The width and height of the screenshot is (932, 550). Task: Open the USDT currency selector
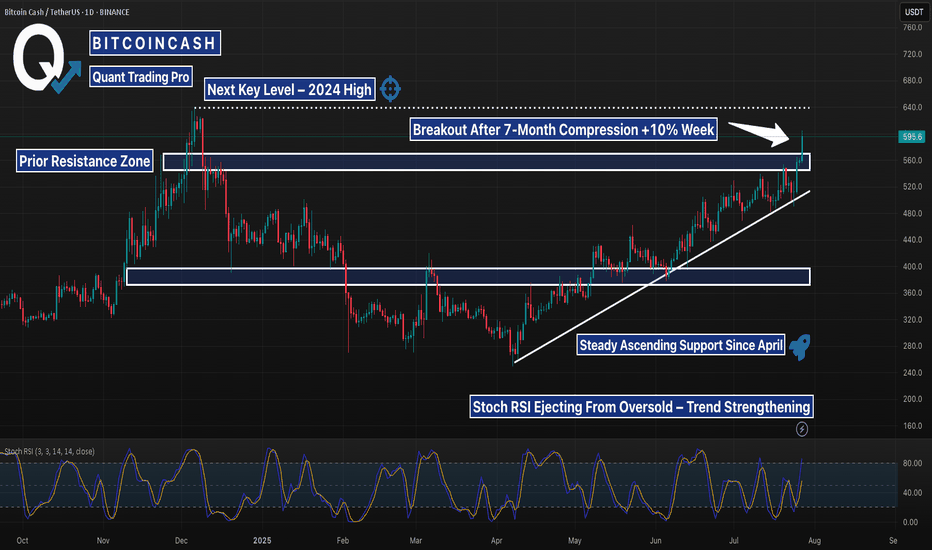click(x=914, y=12)
